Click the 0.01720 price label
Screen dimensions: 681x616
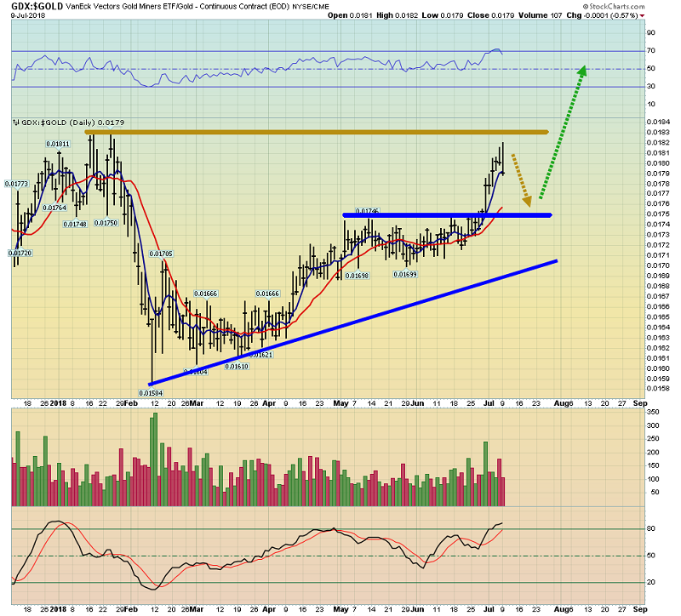point(20,253)
